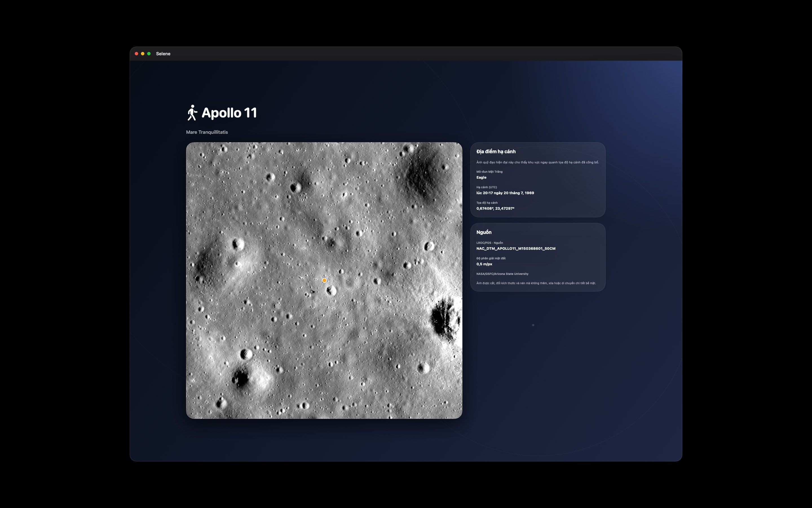Click the source ID "NAC_DTM_APOLLO11_M150368601_50CM"

(516, 249)
